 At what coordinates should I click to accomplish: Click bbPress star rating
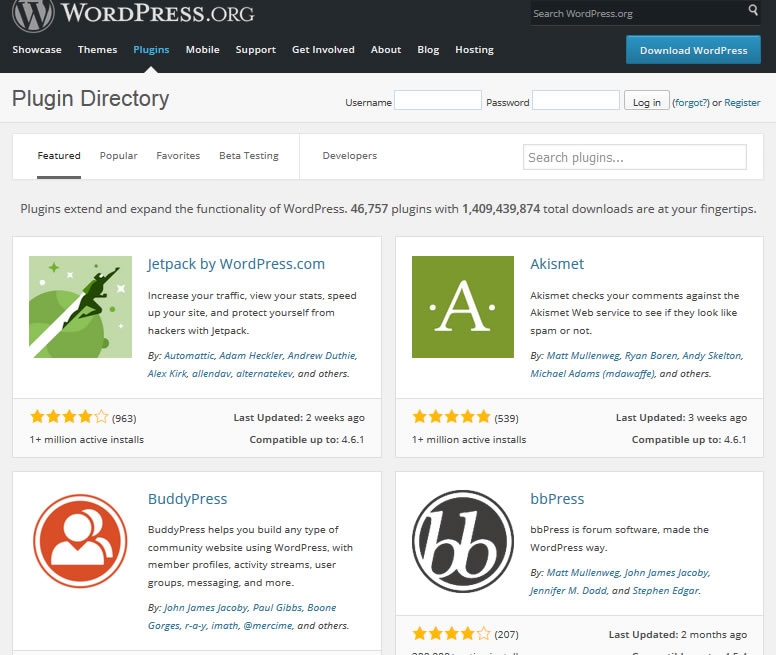point(451,633)
